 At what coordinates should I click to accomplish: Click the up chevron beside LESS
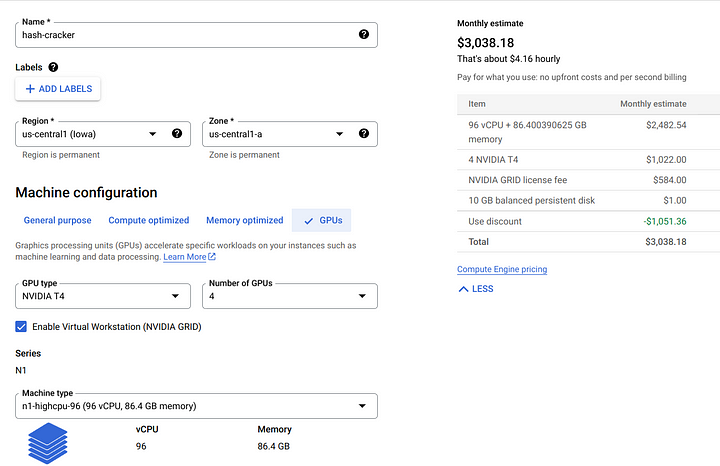[463, 289]
